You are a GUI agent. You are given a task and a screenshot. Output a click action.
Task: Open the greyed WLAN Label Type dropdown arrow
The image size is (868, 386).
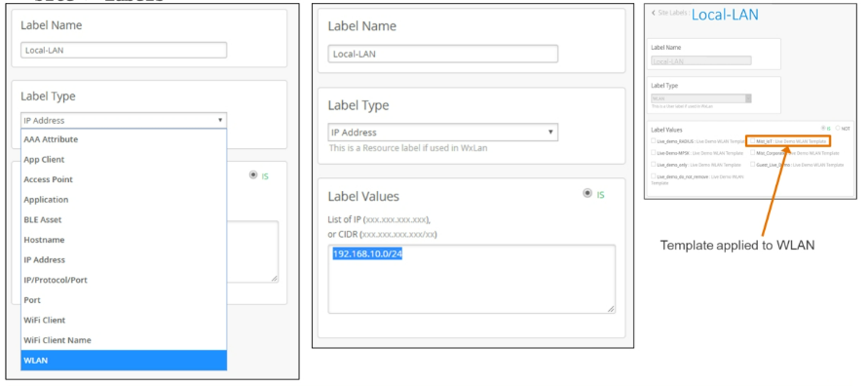(748, 98)
